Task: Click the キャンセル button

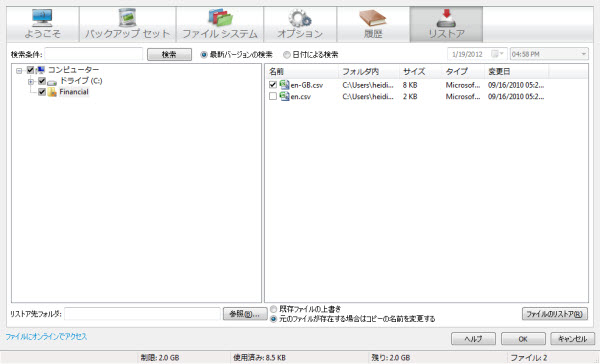Action: [572, 339]
